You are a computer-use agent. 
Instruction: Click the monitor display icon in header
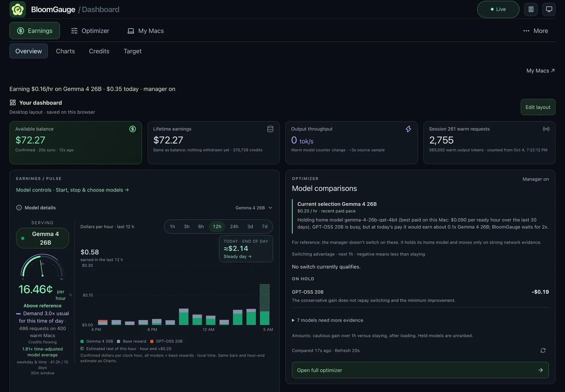pyautogui.click(x=549, y=9)
